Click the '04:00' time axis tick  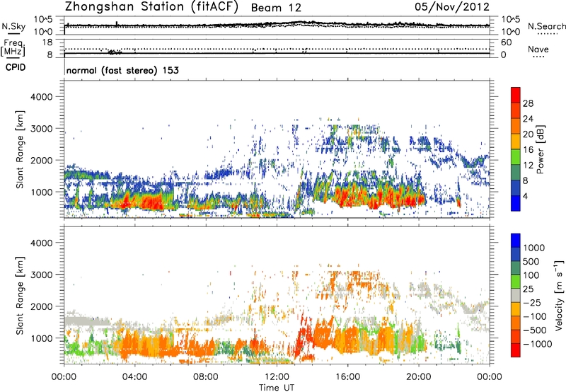tap(134, 377)
